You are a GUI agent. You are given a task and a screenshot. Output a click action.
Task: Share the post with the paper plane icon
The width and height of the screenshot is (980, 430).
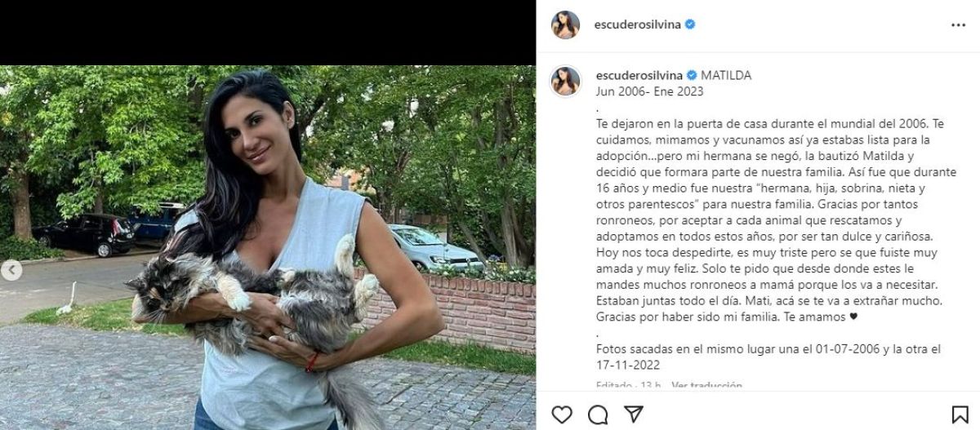pyautogui.click(x=632, y=414)
